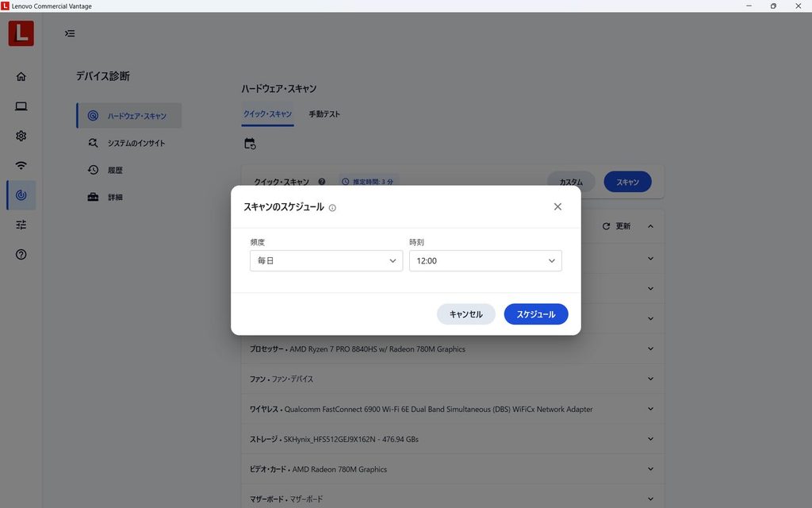Click the calendar schedule scan icon
The height and width of the screenshot is (508, 812).
click(x=250, y=144)
